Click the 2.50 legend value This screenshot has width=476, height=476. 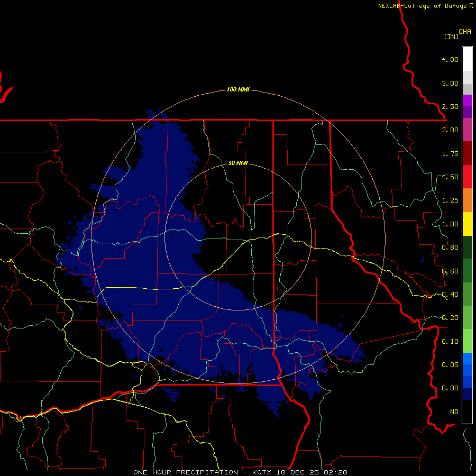(450, 106)
